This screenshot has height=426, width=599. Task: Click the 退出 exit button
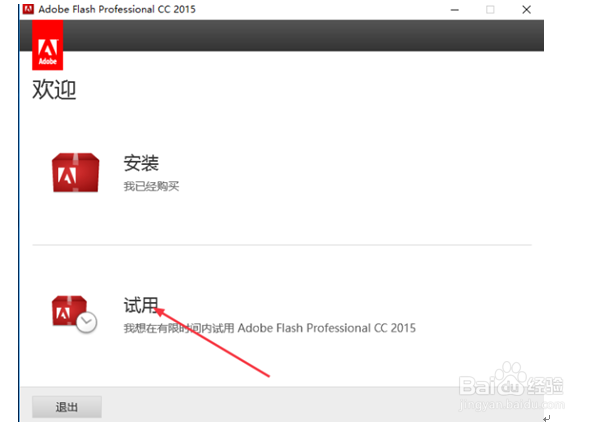point(67,407)
